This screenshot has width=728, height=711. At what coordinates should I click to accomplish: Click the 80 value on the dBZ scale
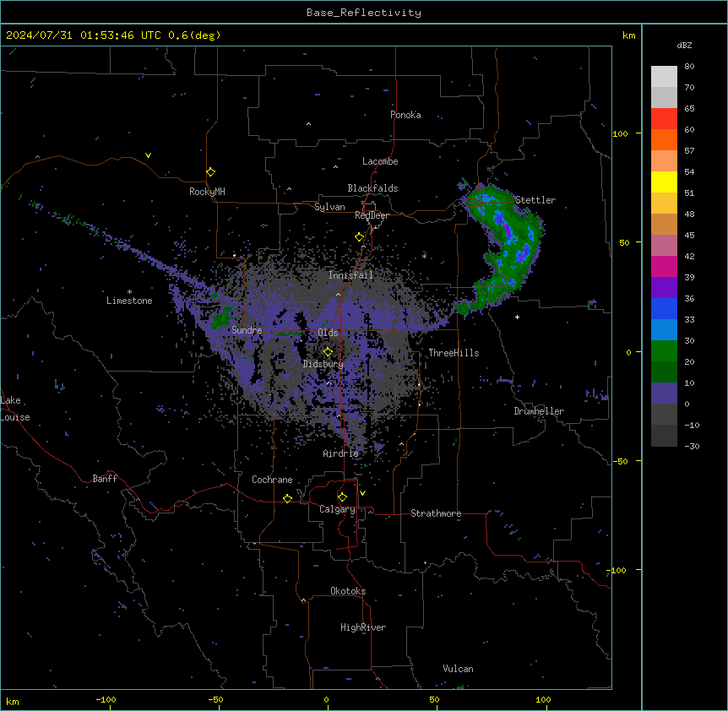pyautogui.click(x=689, y=67)
